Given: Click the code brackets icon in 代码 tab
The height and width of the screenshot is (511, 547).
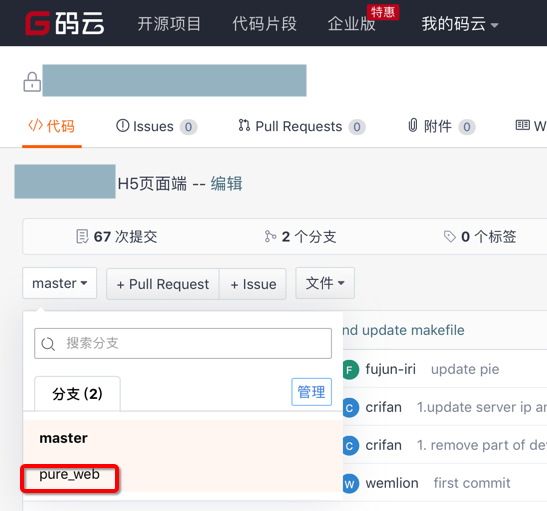Looking at the screenshot, I should [x=36, y=125].
